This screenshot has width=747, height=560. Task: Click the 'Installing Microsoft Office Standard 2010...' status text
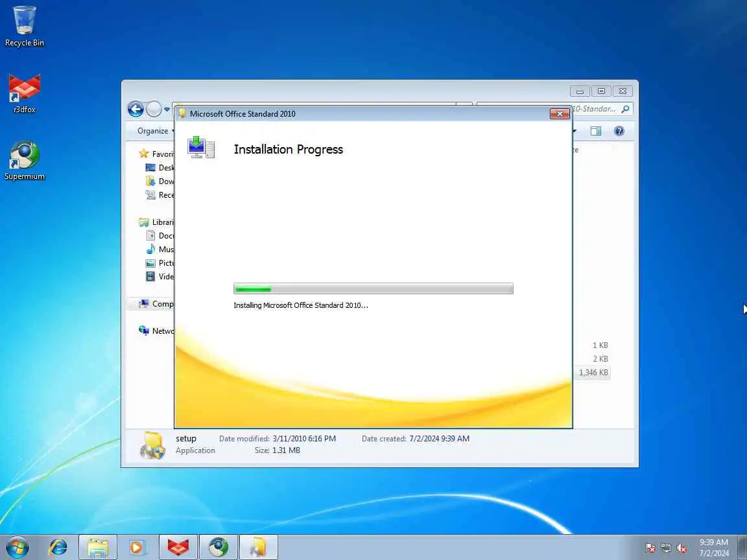click(x=301, y=305)
